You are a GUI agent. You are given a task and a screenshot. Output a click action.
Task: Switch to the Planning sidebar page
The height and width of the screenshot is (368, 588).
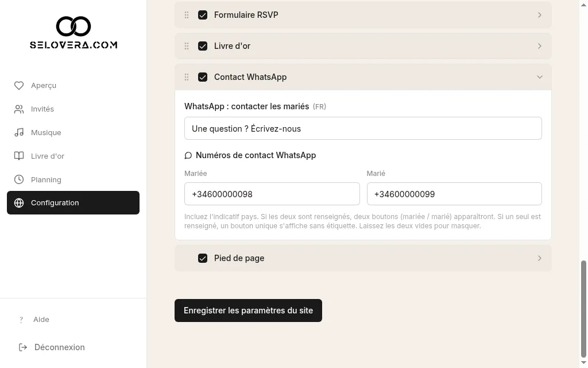pyautogui.click(x=73, y=179)
